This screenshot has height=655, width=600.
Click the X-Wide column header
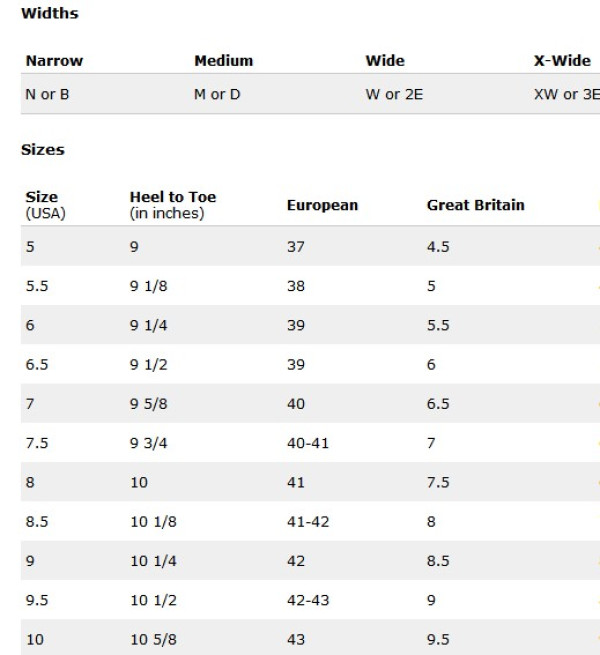pos(562,61)
